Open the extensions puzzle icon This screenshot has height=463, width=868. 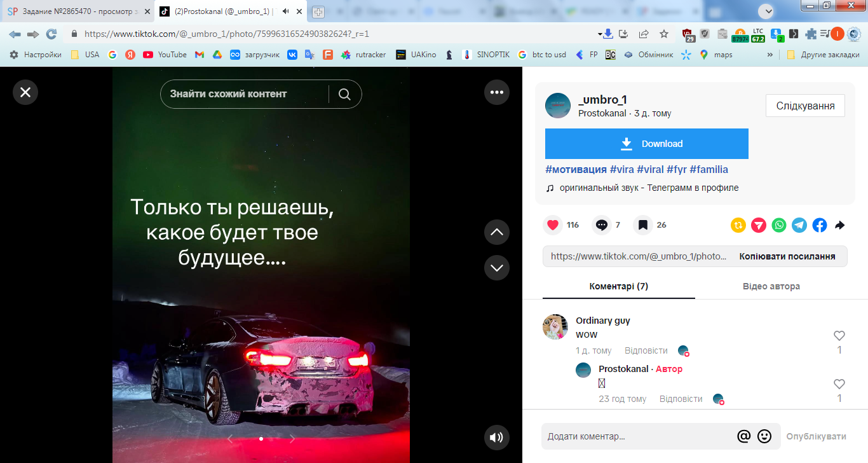(x=811, y=34)
